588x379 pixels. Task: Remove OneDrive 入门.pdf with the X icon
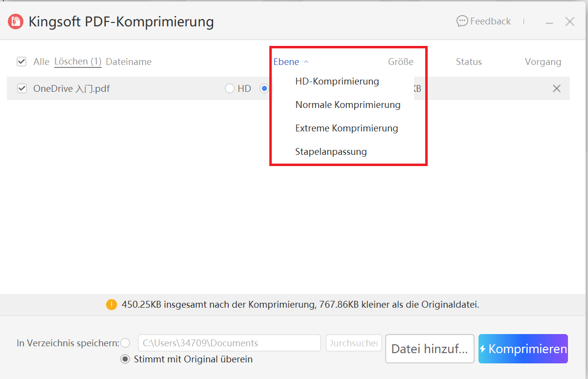coord(556,88)
